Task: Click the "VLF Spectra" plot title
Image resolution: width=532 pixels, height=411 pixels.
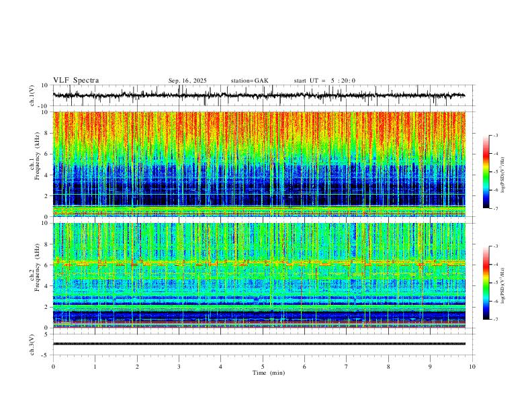Action: point(76,81)
